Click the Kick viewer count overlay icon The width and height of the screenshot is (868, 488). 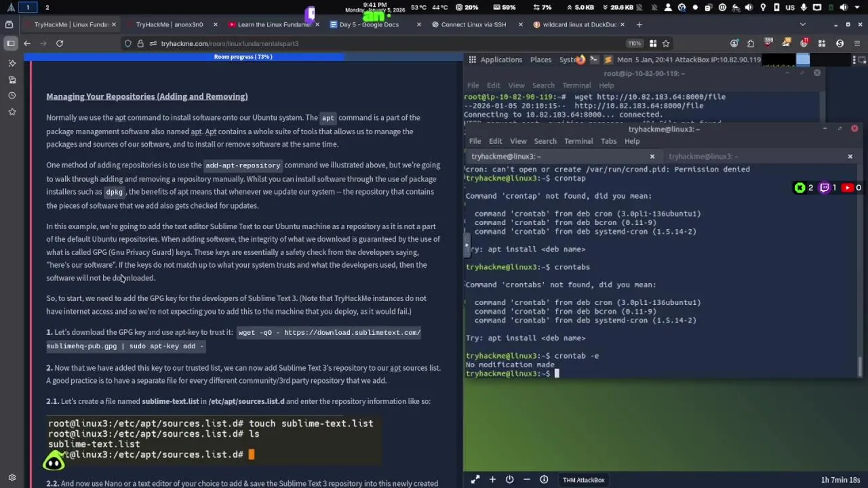click(x=800, y=188)
